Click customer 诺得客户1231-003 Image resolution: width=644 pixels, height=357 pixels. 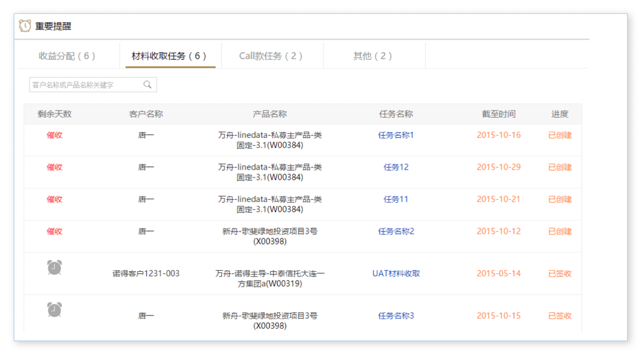146,274
